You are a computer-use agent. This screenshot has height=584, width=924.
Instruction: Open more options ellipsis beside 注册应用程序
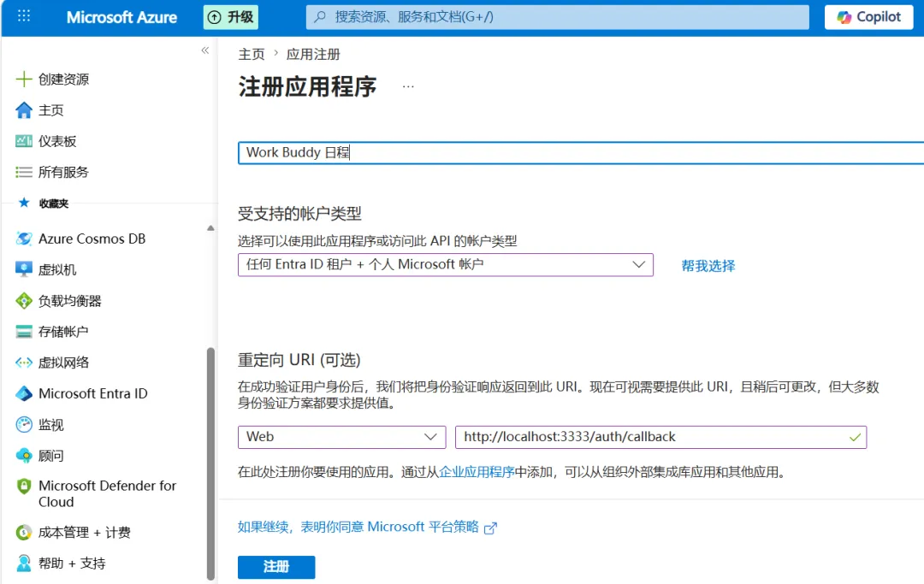pyautogui.click(x=408, y=86)
